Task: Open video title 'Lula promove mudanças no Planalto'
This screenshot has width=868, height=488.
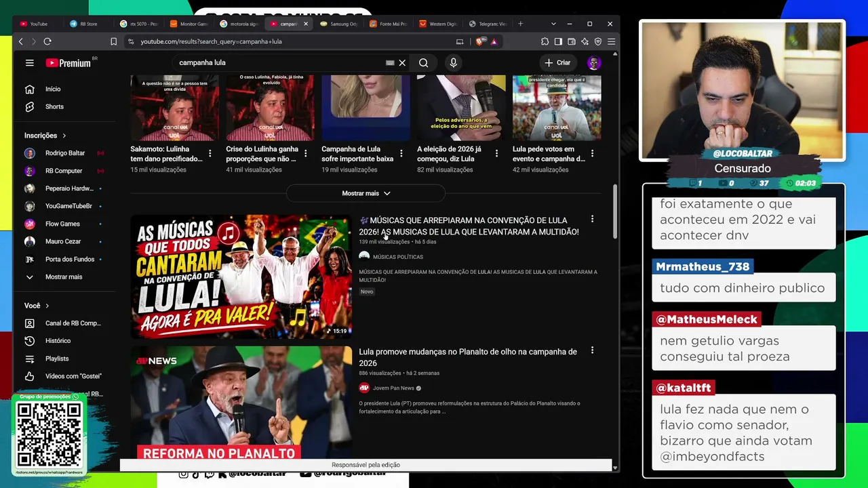Action: tap(468, 357)
